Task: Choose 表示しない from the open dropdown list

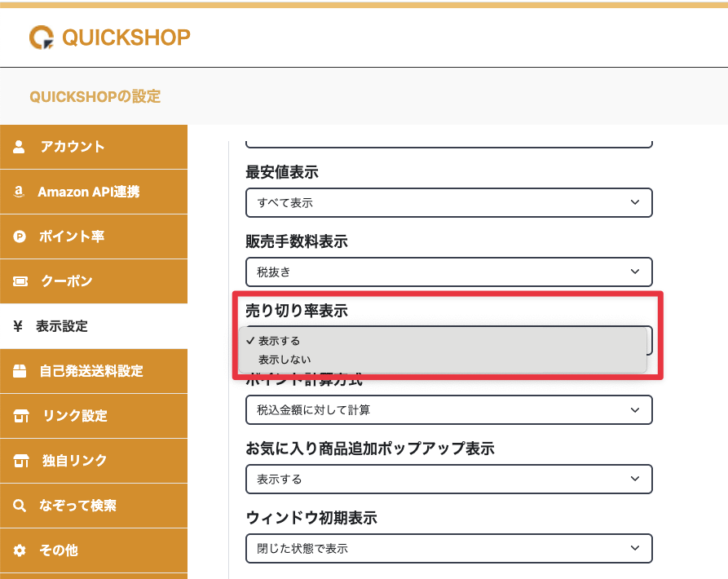Action: (x=284, y=359)
